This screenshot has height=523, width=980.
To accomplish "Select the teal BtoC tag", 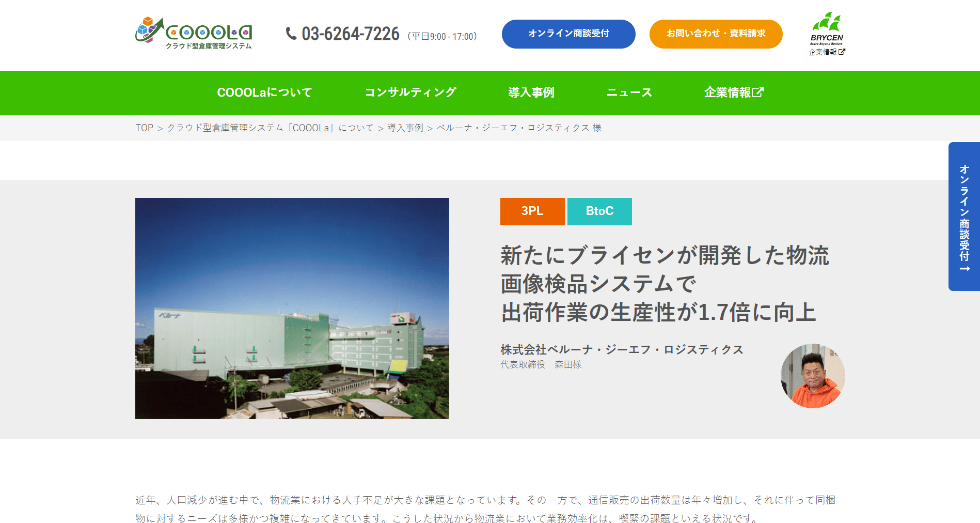I will point(599,211).
